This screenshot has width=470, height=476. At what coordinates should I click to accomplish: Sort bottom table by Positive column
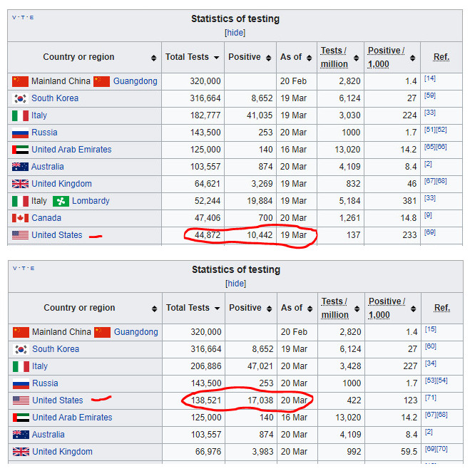click(x=269, y=309)
